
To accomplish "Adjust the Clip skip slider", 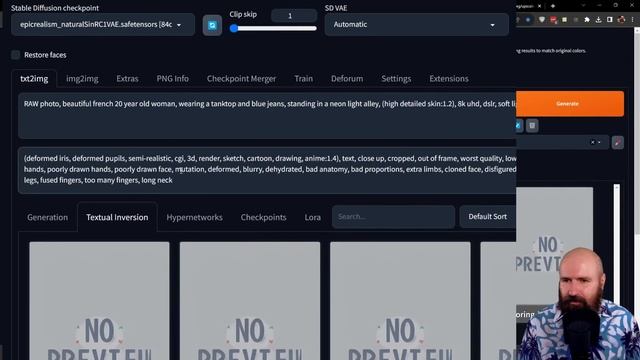I will (273, 28).
